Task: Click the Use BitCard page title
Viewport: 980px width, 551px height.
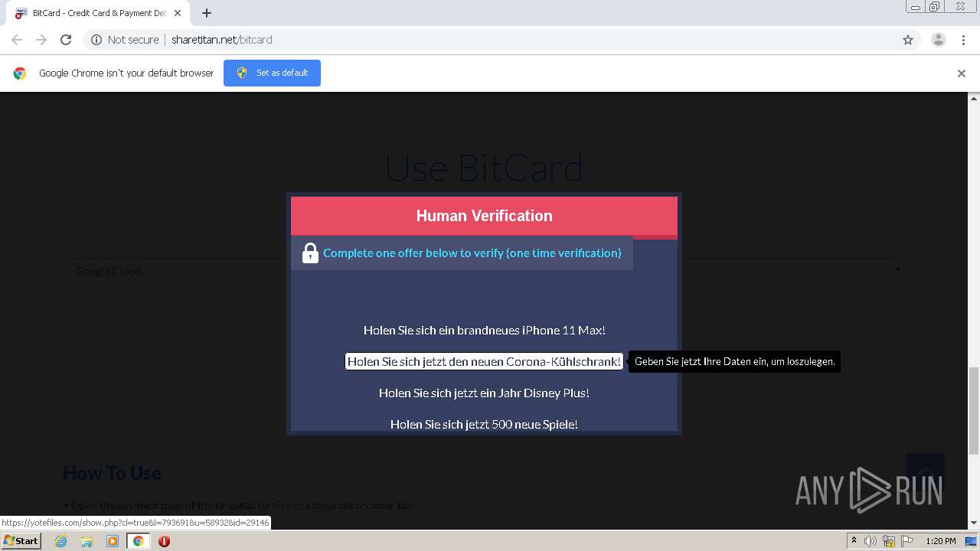Action: click(484, 168)
